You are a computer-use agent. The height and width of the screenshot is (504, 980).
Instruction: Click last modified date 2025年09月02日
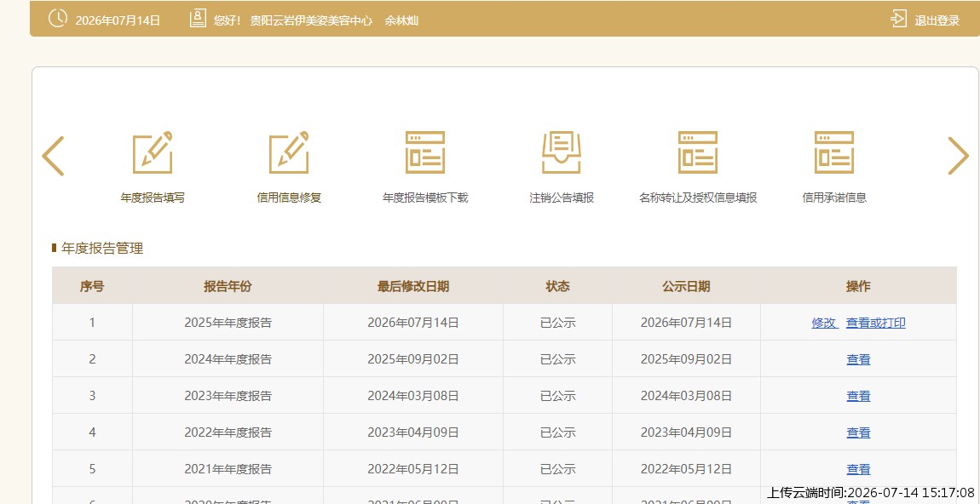point(413,360)
